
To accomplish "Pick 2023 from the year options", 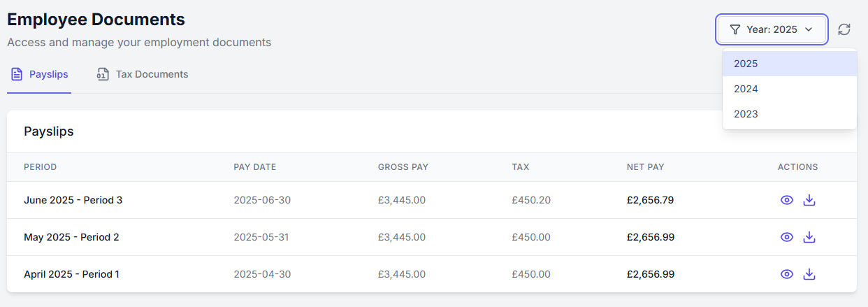I will coord(746,114).
